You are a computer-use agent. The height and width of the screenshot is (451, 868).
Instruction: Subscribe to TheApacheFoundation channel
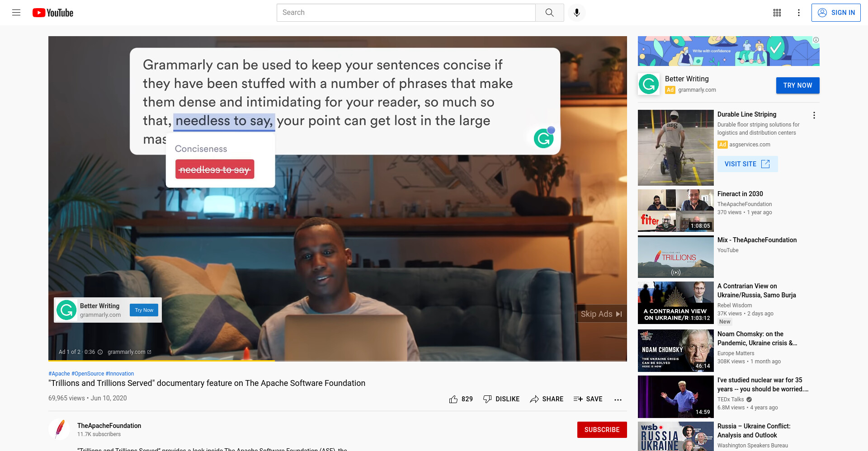point(602,430)
